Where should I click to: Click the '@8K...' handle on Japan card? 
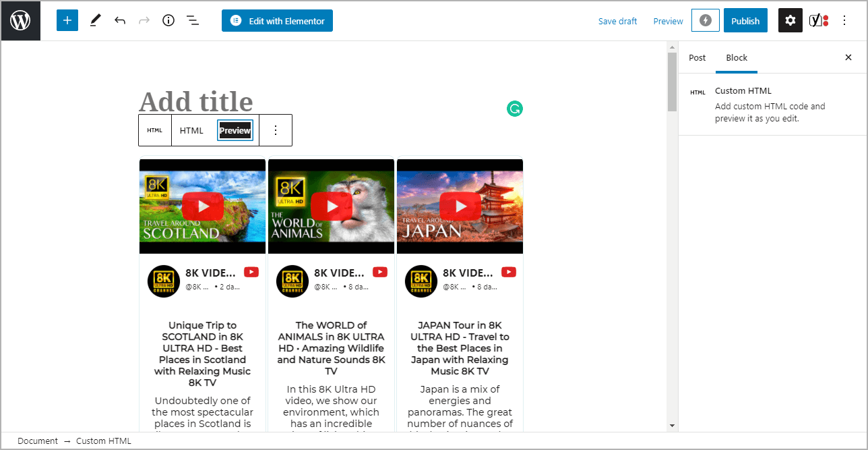[x=454, y=287]
